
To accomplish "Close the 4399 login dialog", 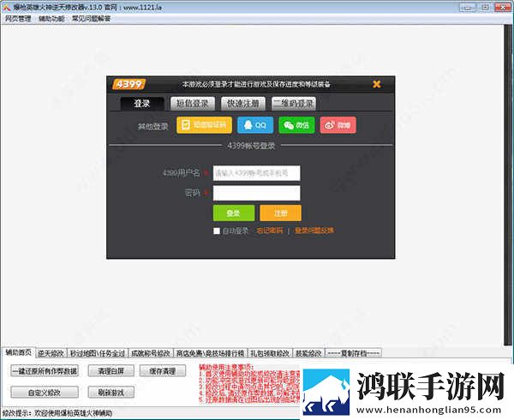I will point(377,84).
